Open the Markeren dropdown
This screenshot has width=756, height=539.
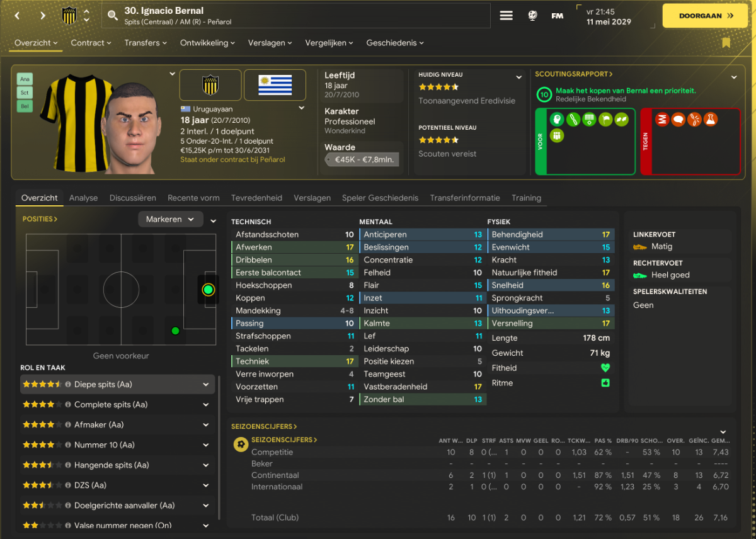[171, 219]
